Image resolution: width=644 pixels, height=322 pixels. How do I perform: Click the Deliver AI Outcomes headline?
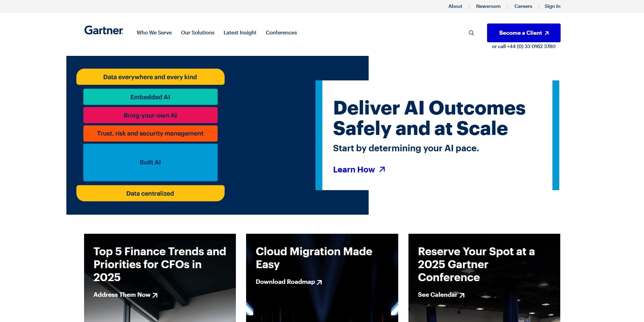(x=429, y=118)
